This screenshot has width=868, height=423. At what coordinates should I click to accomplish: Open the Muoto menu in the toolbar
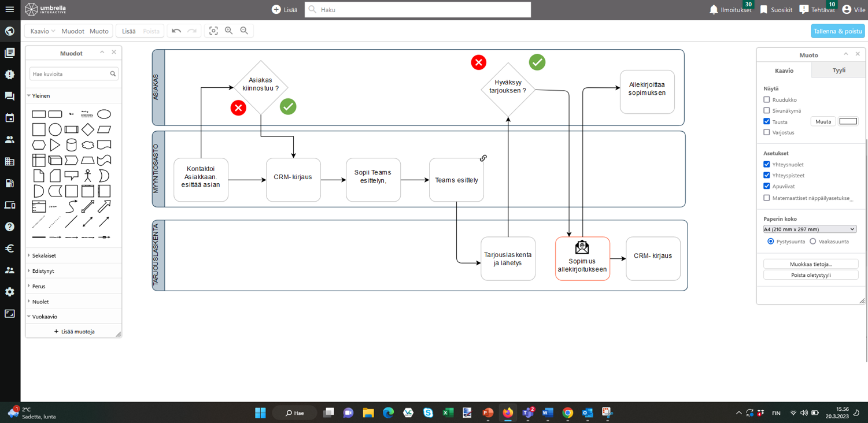coord(99,31)
